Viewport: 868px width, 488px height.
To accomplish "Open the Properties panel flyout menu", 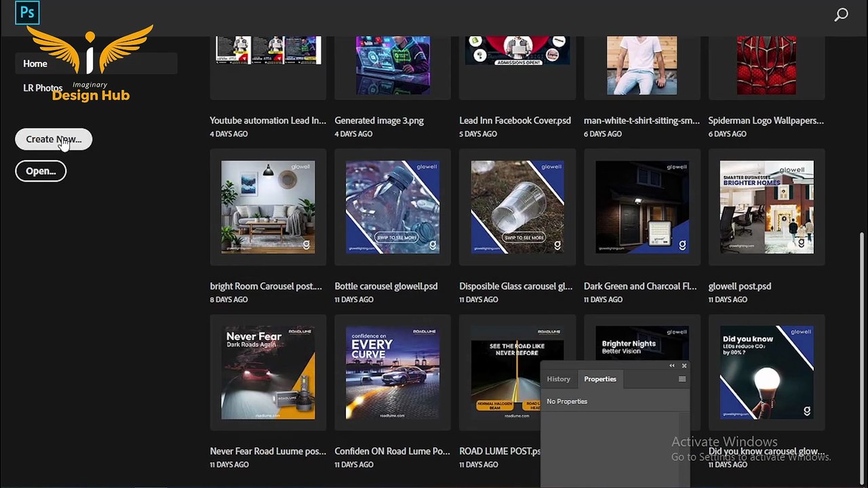I will (x=682, y=379).
